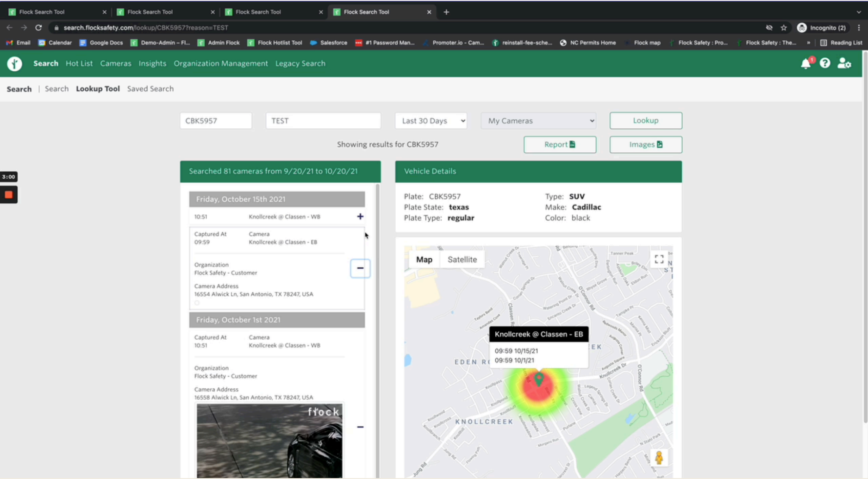This screenshot has width=868, height=479.
Task: Select the Street View pegman
Action: 659,458
